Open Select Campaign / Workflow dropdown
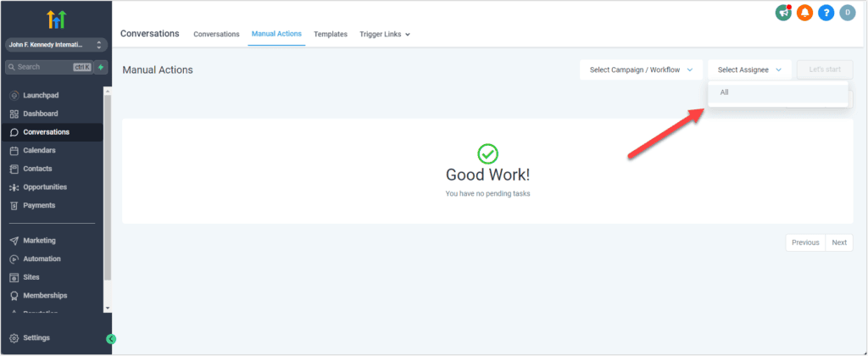The image size is (868, 356). 641,70
